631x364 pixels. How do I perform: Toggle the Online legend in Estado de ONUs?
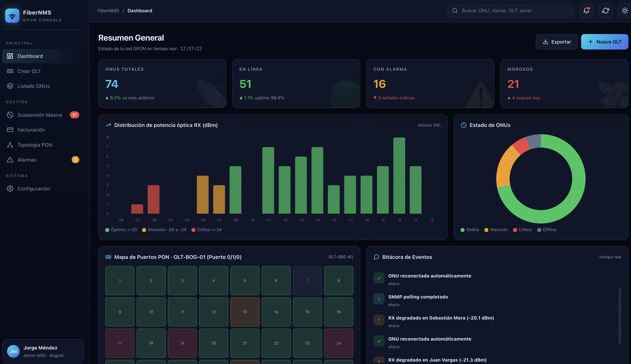[x=470, y=230]
